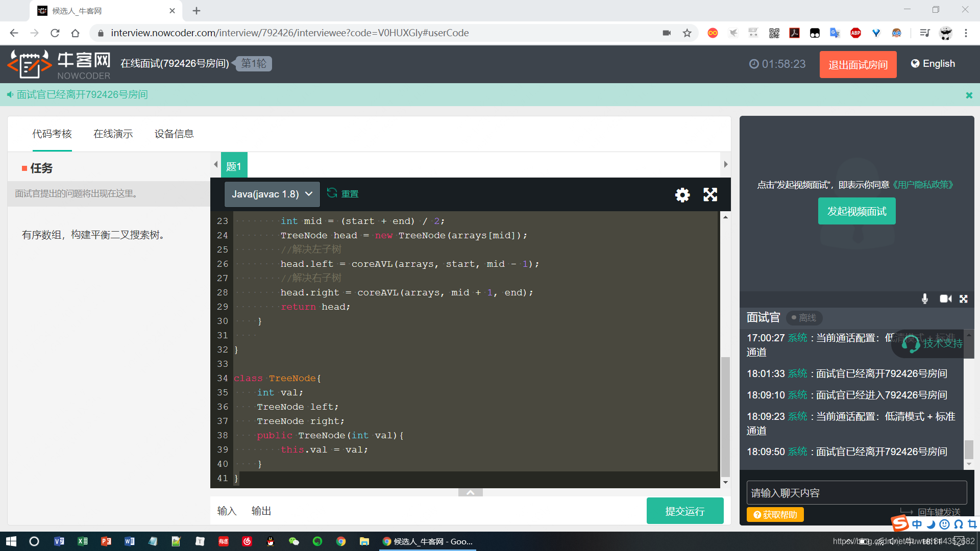Open the Adblock Plus extension icon

coord(855,33)
